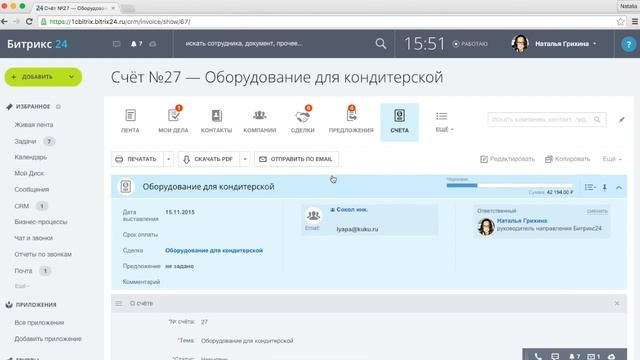Screen dimensions: 640x360
Task: Collapse the invoice summary card chevron
Action: click(619, 187)
